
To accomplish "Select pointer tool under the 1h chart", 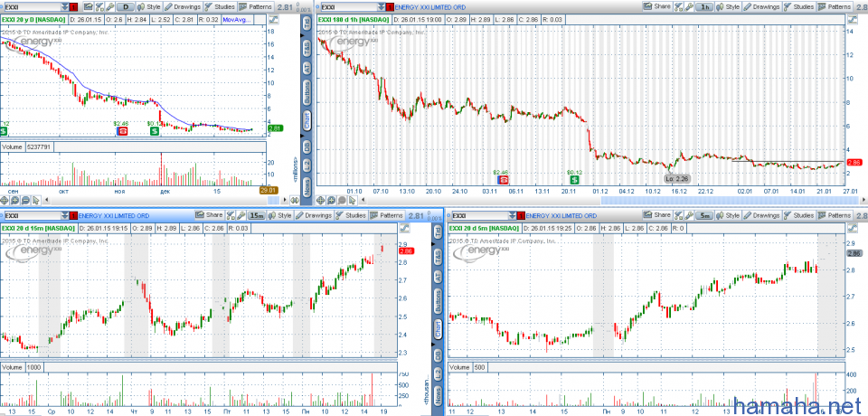I will pyautogui.click(x=352, y=201).
